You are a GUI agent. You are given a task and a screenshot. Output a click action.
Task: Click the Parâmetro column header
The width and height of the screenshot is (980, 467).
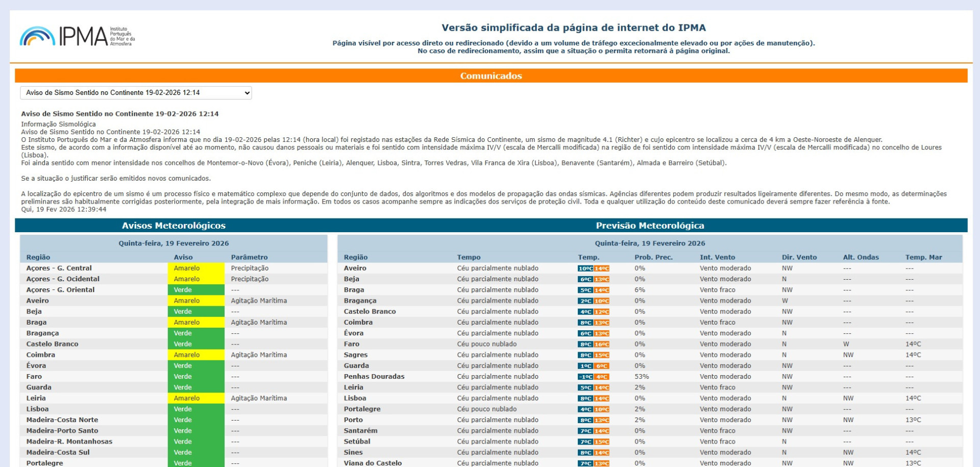249,257
